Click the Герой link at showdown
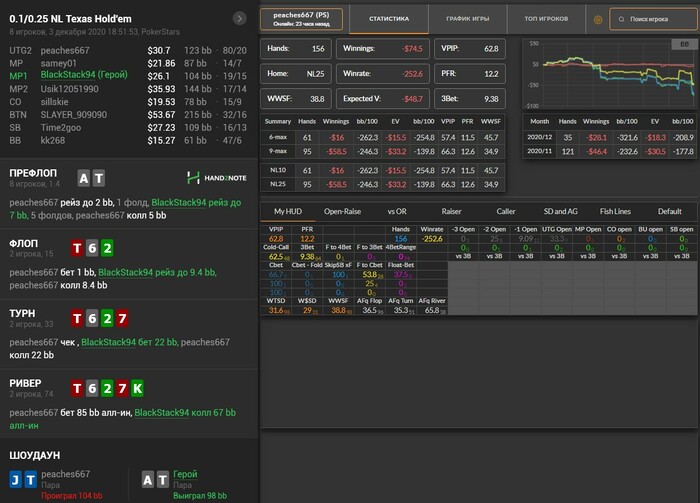This screenshot has height=503, width=700. pyautogui.click(x=185, y=474)
